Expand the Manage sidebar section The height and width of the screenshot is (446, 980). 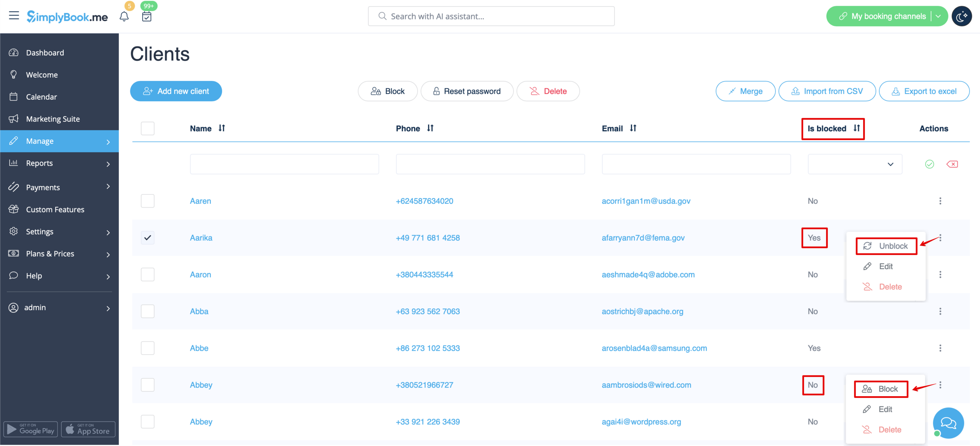coord(59,141)
